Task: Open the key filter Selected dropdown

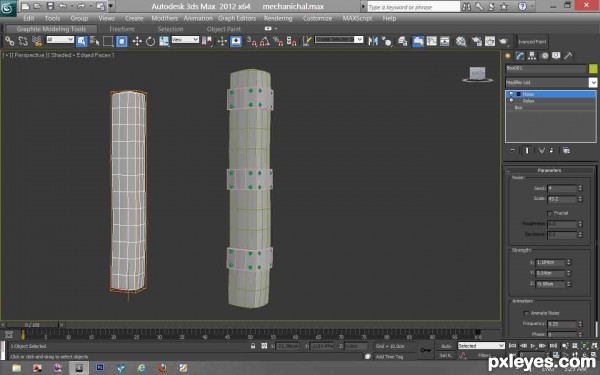Action: coord(481,346)
